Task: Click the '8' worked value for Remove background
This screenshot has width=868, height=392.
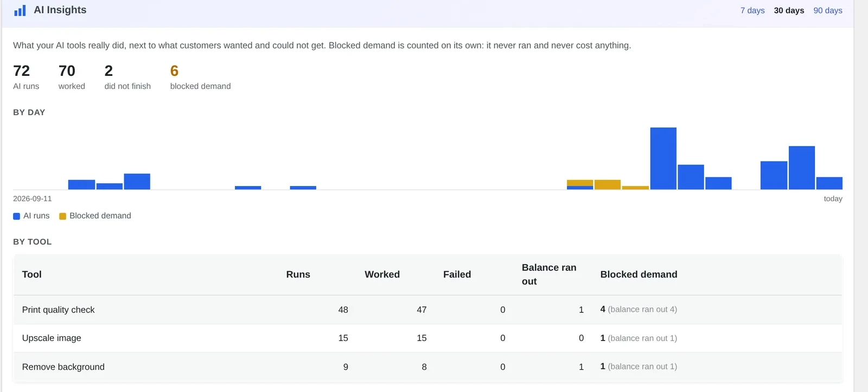Action: pos(424,367)
